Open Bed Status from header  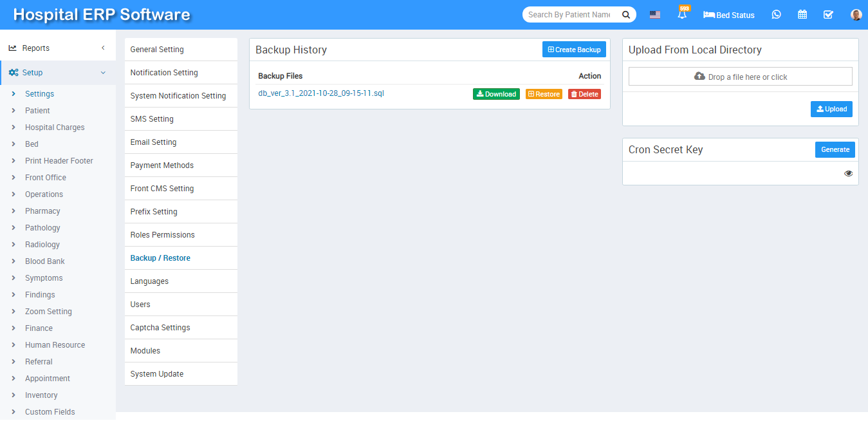click(729, 15)
